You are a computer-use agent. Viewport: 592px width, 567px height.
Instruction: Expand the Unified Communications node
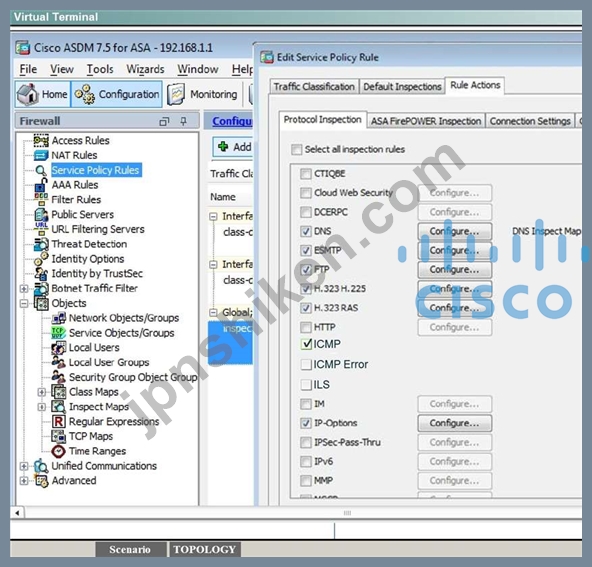tap(24, 466)
